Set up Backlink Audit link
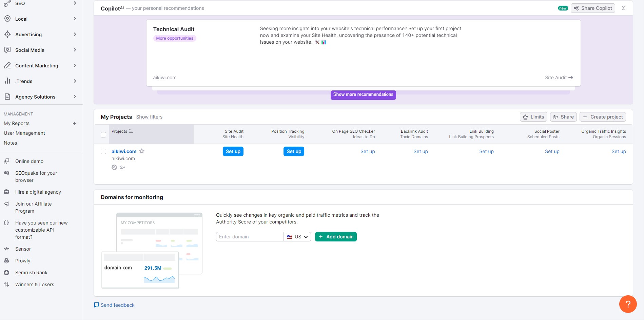644x320 pixels. point(421,151)
